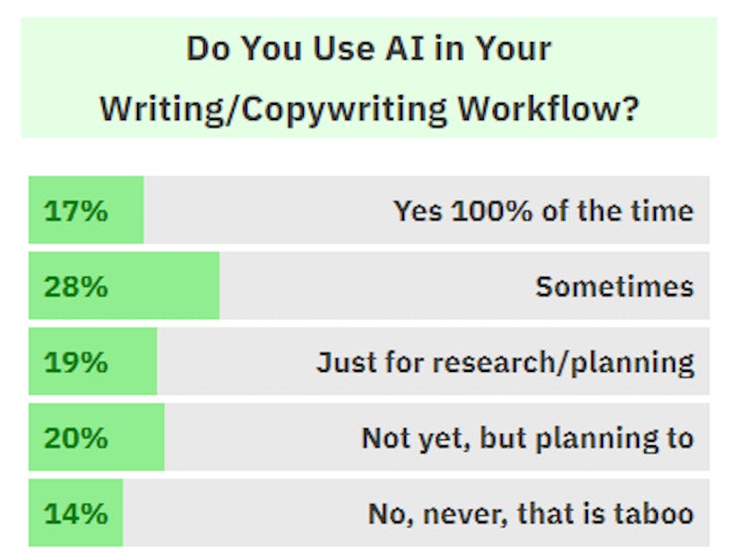Viewport: 742px width, 560px height.
Task: Click the poll title heading banner
Action: click(369, 78)
